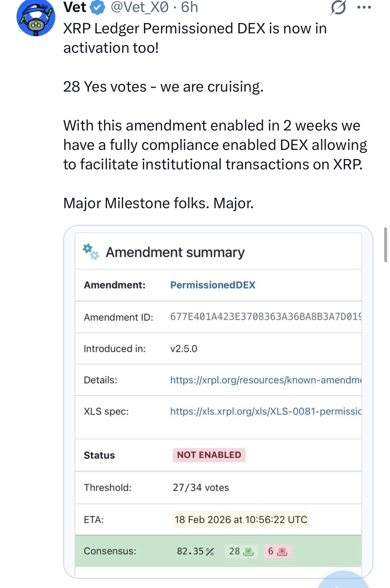Follow the xrpl.org known-amendments Details link

pos(265,380)
